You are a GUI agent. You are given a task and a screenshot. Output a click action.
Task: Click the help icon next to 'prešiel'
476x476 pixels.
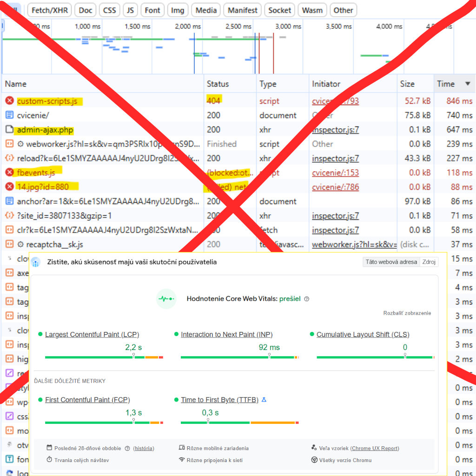pos(306,299)
